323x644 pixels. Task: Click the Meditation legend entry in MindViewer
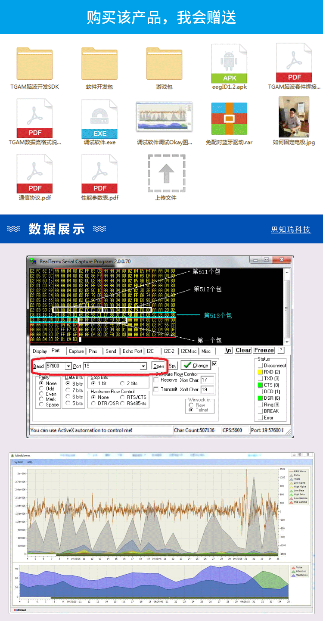[x=300, y=575]
